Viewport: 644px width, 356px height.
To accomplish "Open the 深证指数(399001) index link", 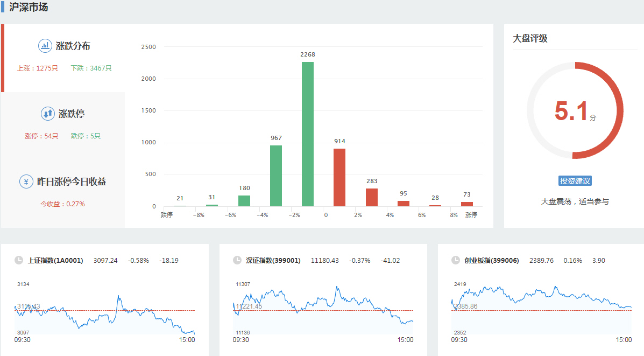I will tap(273, 261).
